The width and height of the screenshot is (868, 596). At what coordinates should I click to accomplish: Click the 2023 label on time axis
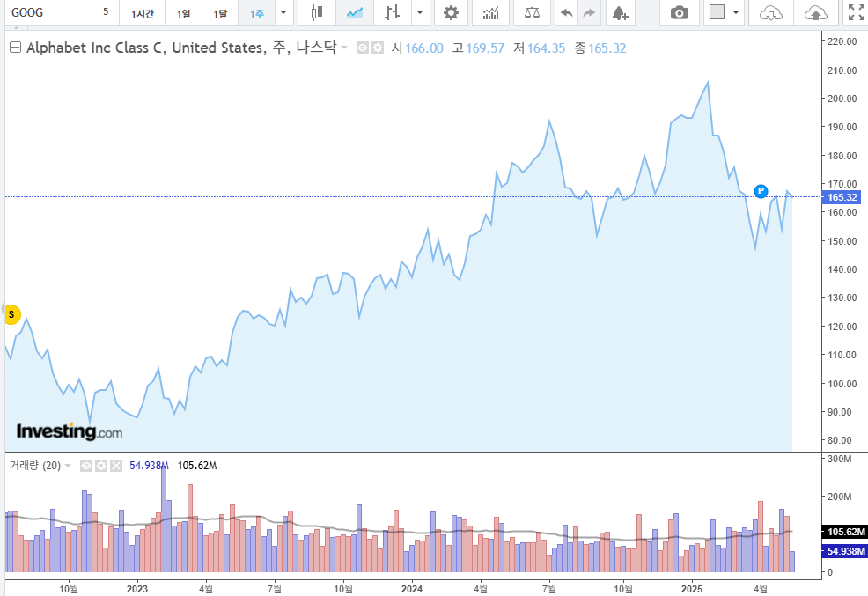[137, 589]
